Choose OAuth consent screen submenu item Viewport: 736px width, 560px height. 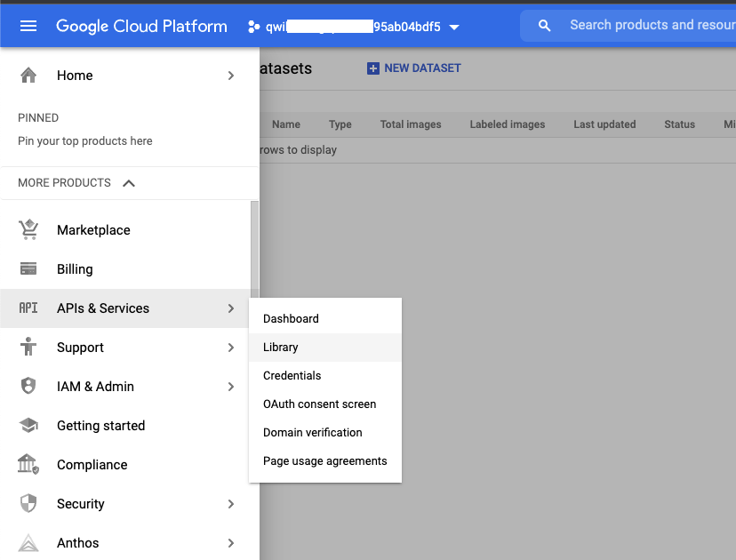325,404
